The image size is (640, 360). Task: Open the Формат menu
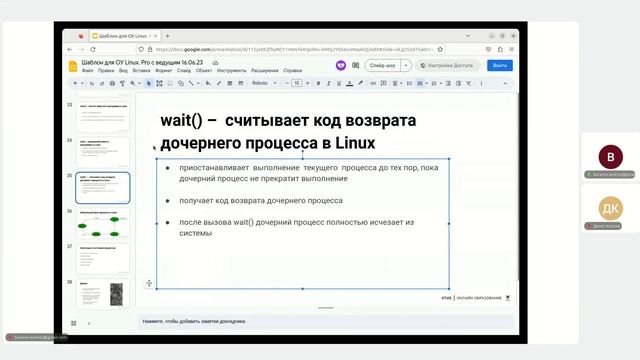164,71
